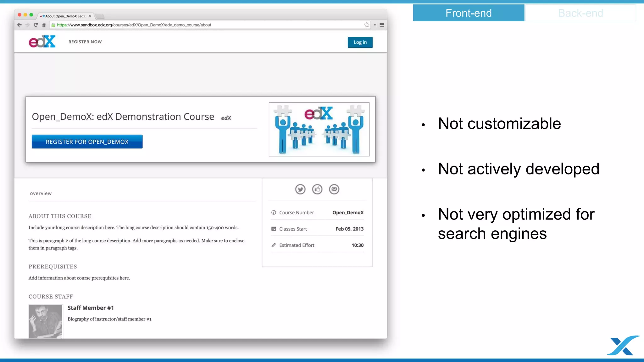Click the Feb 05, 2013 start date
The height and width of the screenshot is (362, 644).
tap(350, 229)
